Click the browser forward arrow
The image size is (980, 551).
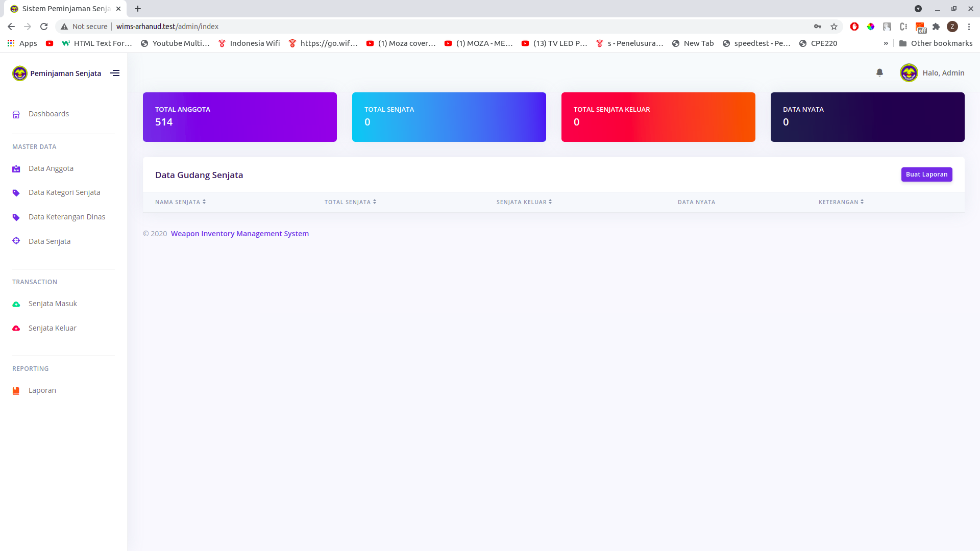click(28, 27)
